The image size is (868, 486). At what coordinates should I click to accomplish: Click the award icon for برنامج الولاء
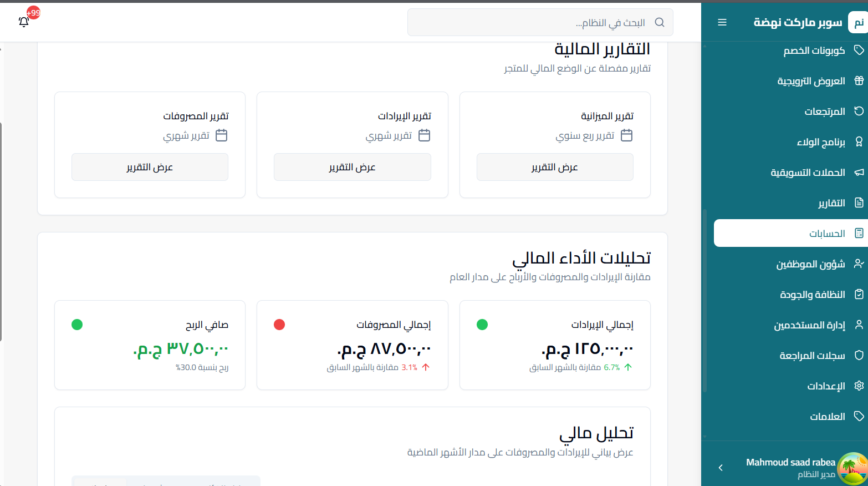[x=859, y=141]
